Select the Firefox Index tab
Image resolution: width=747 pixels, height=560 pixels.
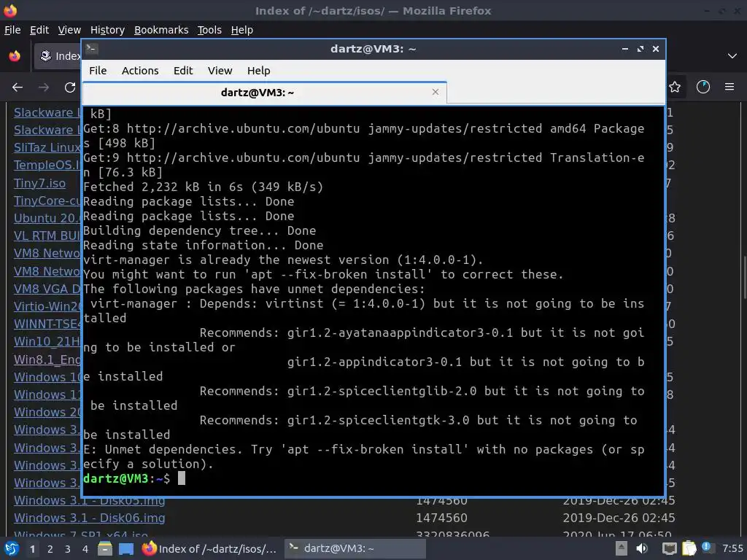pos(58,56)
